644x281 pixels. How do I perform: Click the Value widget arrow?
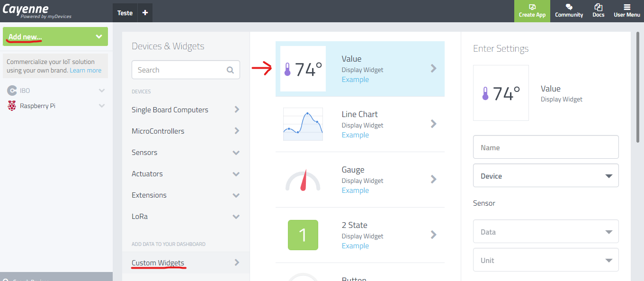pos(433,69)
